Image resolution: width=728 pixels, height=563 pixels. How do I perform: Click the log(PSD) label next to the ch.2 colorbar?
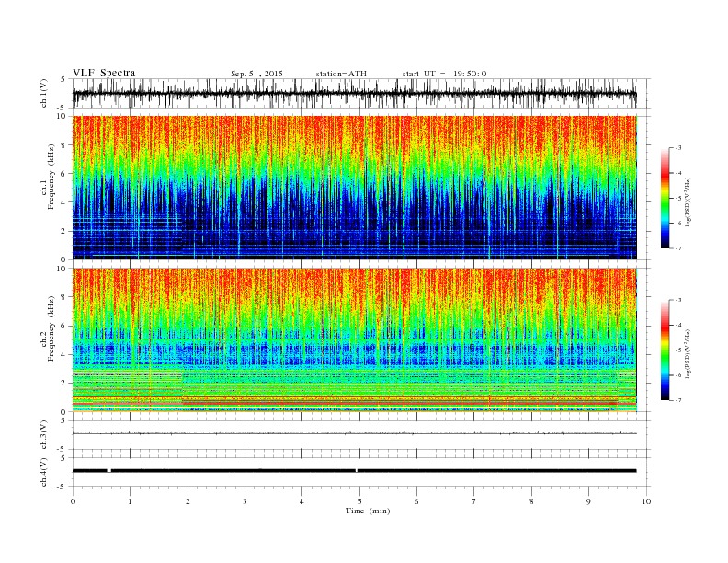click(x=687, y=354)
